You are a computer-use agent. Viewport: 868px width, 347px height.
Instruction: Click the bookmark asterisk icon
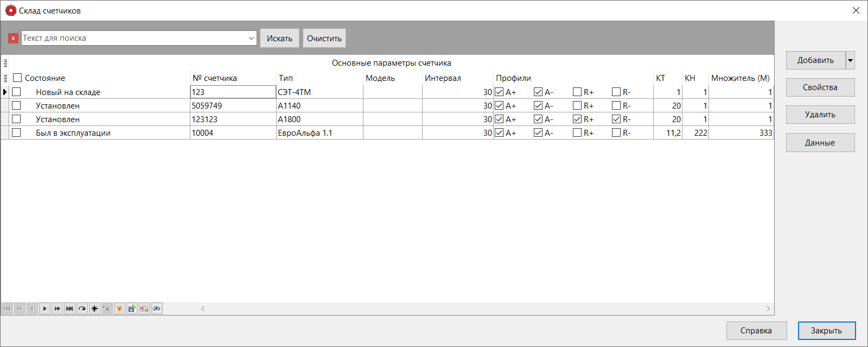(x=94, y=308)
